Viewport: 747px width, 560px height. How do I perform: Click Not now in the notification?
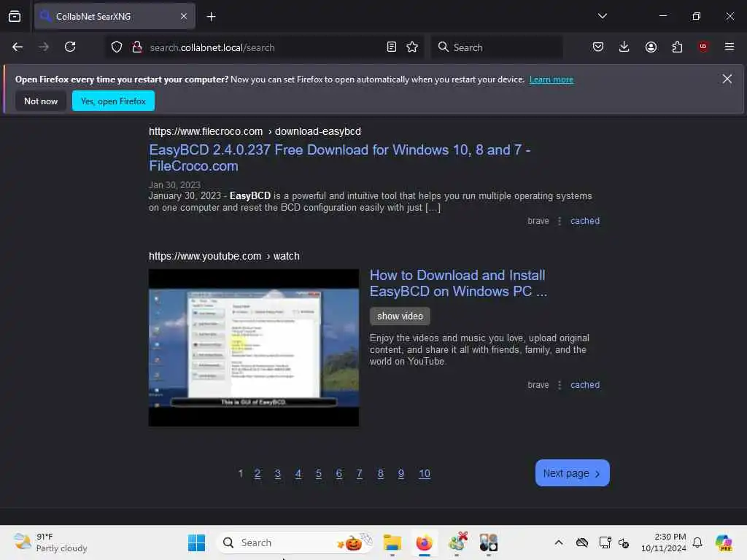click(41, 101)
